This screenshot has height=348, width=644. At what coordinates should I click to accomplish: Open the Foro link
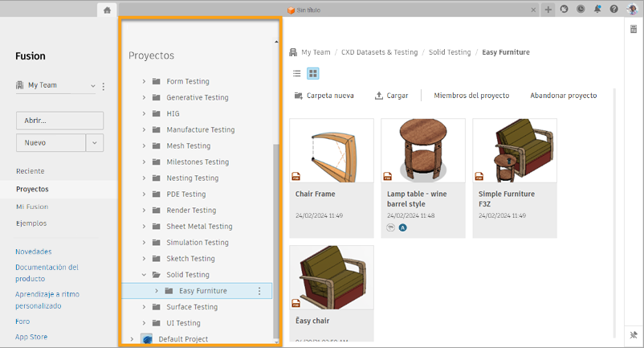coord(22,321)
